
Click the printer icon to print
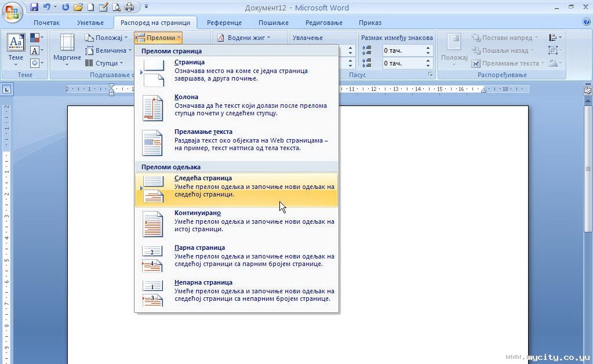[129, 7]
